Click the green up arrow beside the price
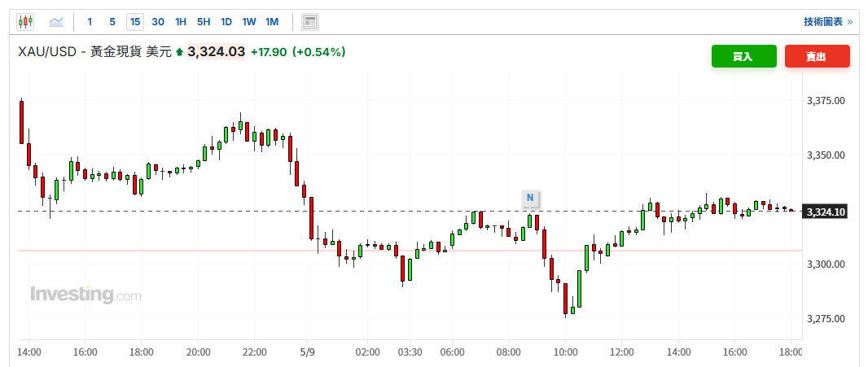 pyautogui.click(x=179, y=53)
